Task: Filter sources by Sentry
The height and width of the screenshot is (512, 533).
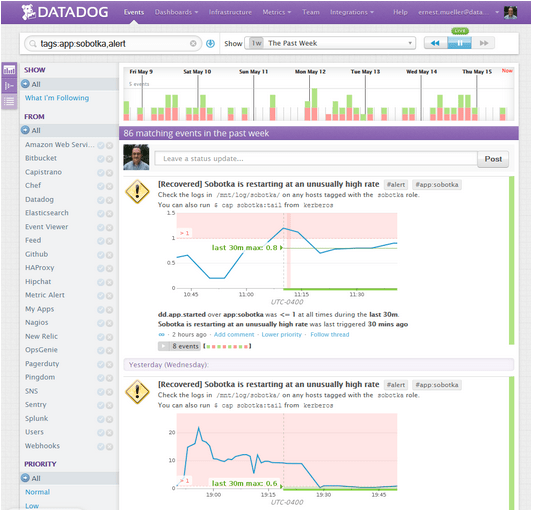Action: [x=35, y=405]
